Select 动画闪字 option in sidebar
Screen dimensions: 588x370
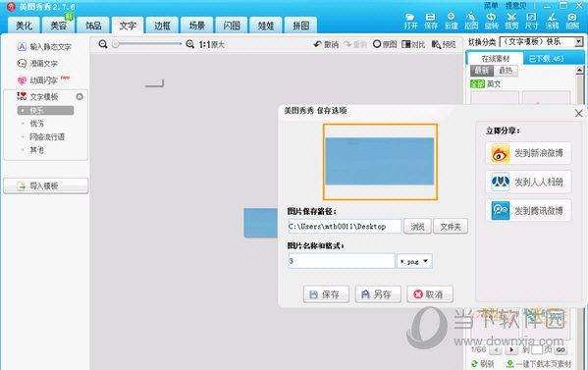37,80
